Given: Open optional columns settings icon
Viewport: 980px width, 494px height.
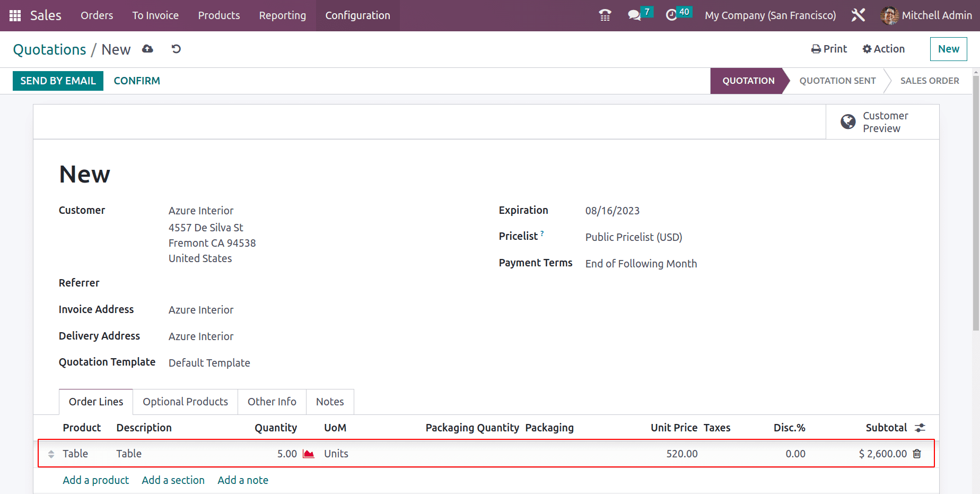Looking at the screenshot, I should coord(920,428).
